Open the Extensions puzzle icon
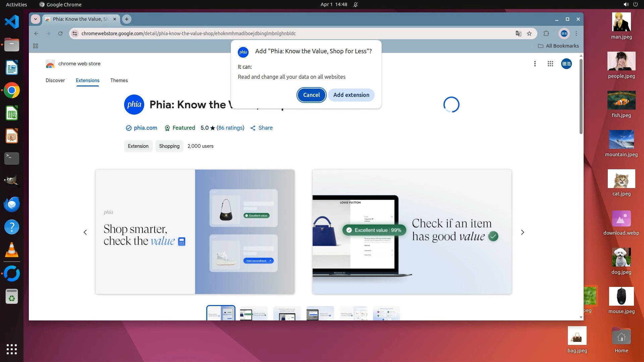The width and height of the screenshot is (644, 362). (x=546, y=34)
